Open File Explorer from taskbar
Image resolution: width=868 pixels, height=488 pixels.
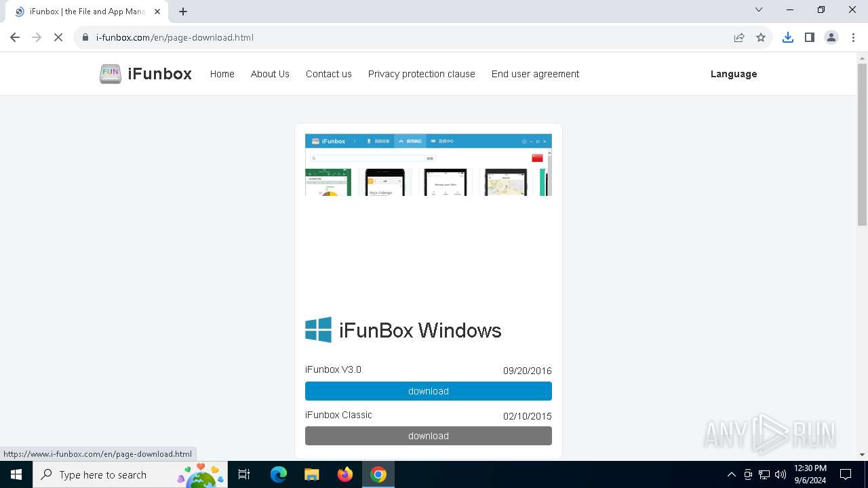[x=311, y=474]
